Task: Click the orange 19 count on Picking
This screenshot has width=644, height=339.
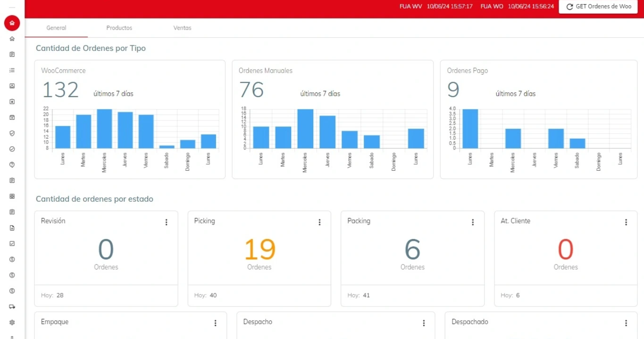Action: pyautogui.click(x=259, y=248)
